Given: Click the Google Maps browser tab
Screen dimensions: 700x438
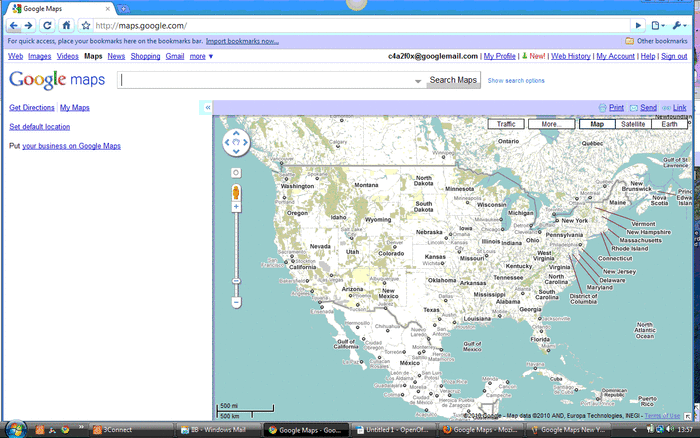Looking at the screenshot, I should tap(62, 8).
